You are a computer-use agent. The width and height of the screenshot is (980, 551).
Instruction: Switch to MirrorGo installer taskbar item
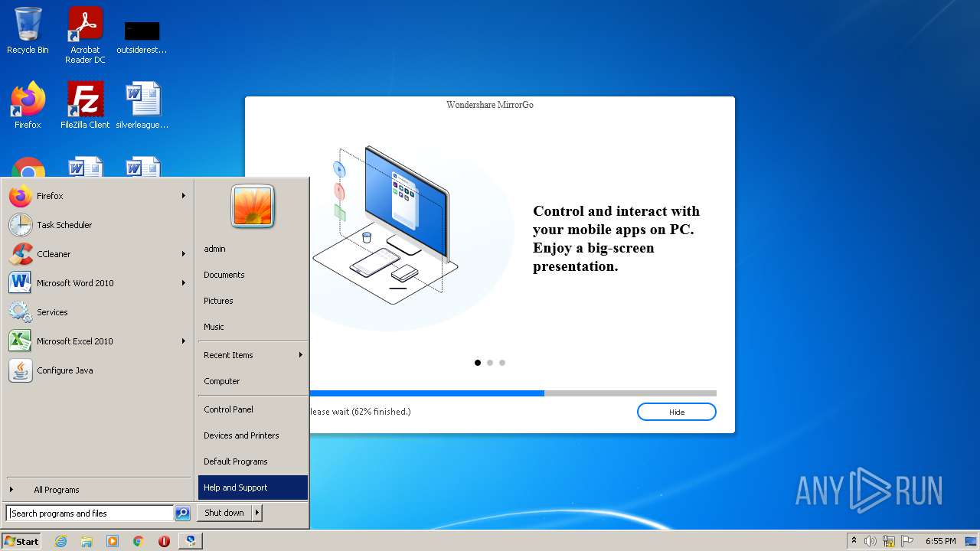(x=190, y=541)
